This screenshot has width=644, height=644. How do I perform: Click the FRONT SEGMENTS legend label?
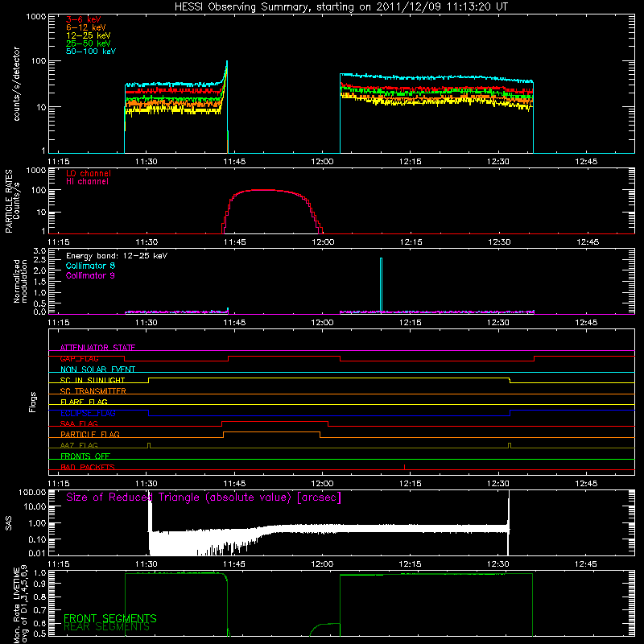click(x=110, y=618)
